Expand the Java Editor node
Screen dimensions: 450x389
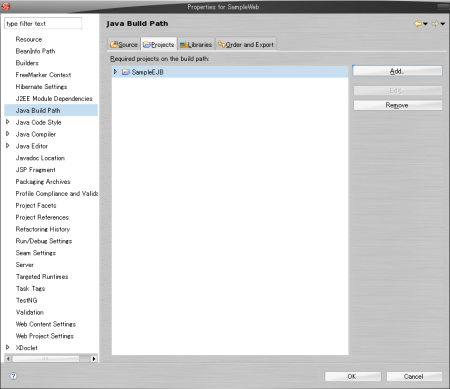coord(8,146)
